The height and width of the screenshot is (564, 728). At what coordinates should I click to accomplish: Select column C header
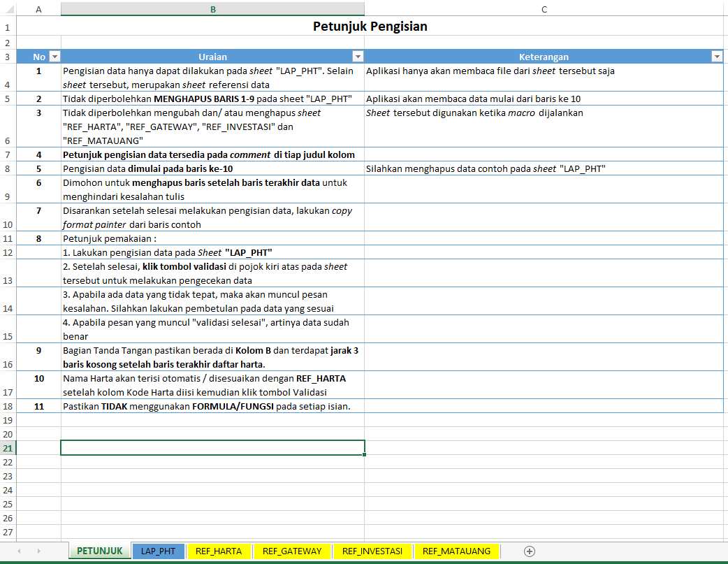(544, 8)
